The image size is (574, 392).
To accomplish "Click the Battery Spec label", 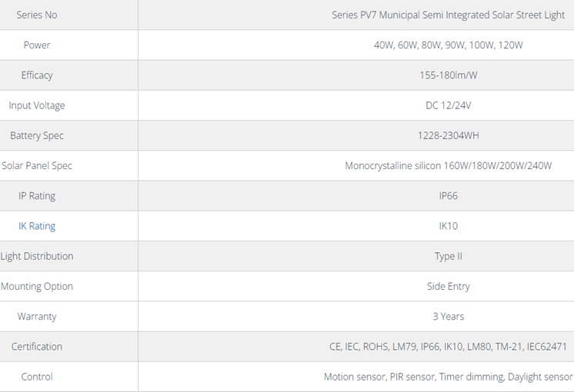I will point(37,135).
